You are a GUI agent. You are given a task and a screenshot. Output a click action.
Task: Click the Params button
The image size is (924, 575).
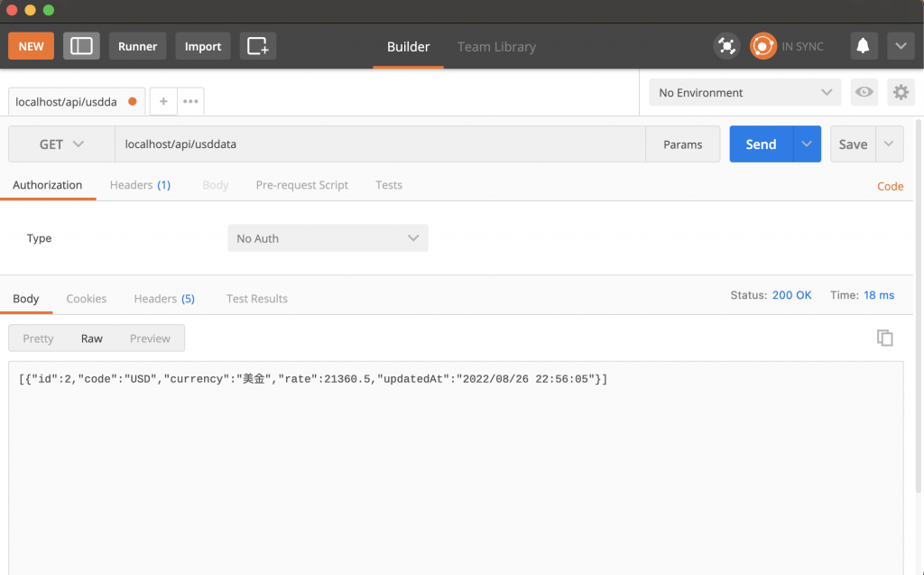682,144
